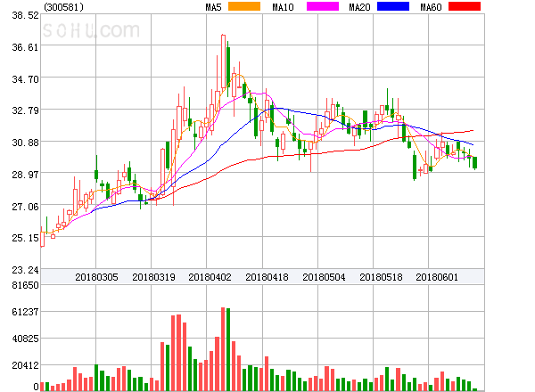Viewport: 535px width, 392px height.
Task: Click the last green candlestick on the right
Action: (474, 163)
